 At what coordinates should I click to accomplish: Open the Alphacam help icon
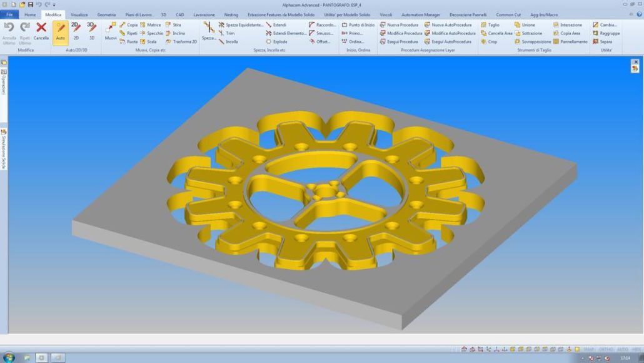639,14
